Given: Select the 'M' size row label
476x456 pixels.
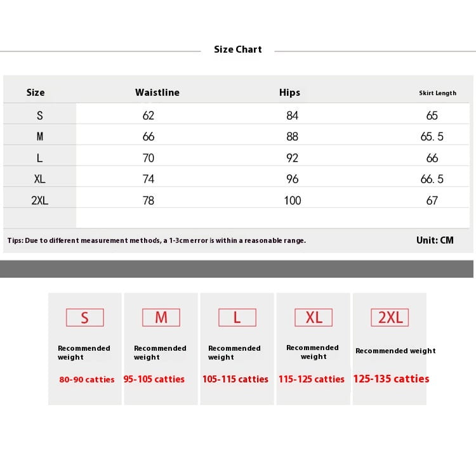Looking at the screenshot, I should (x=40, y=136).
